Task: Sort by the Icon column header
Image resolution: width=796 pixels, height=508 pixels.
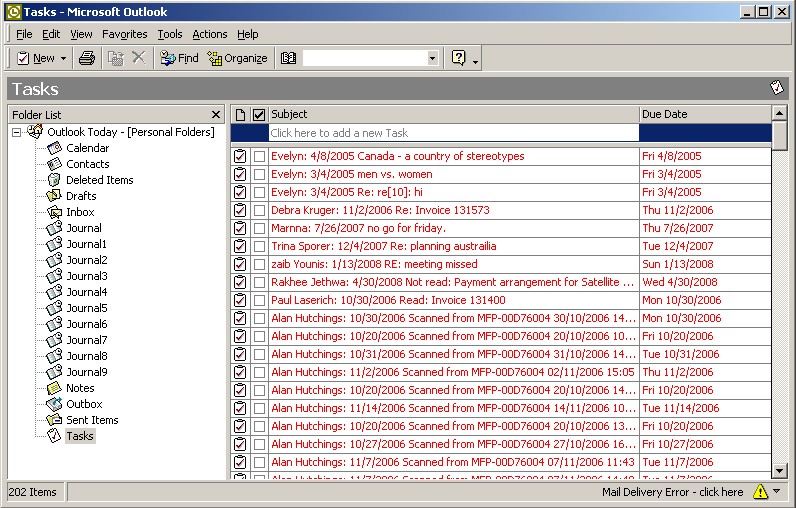Action: (241, 115)
